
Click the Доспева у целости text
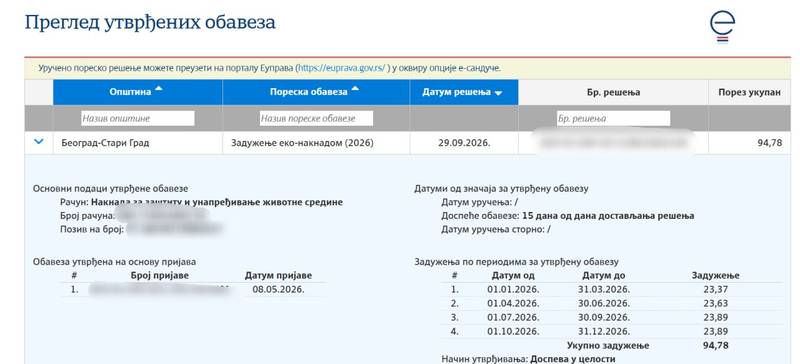pos(573,359)
